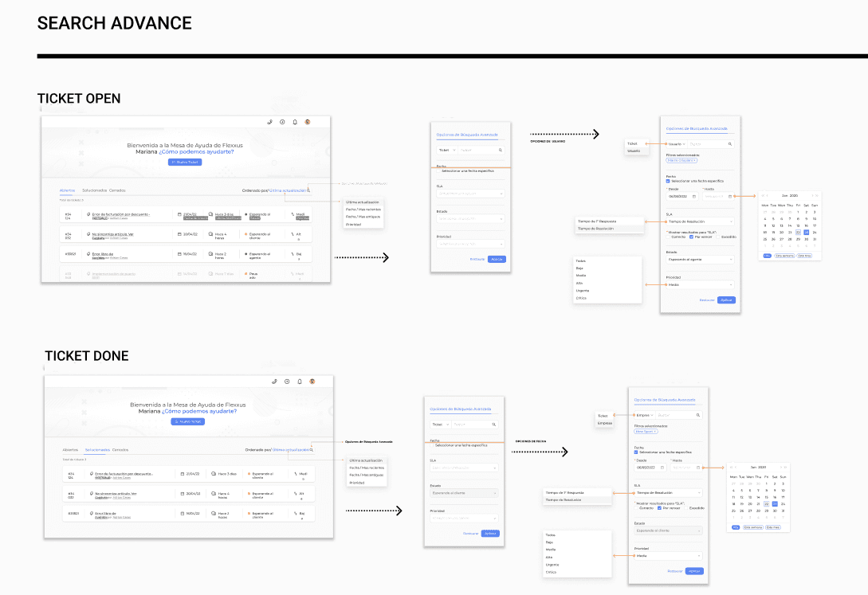Open user avatar in Ticket Open header
868x595 pixels.
[x=308, y=122]
